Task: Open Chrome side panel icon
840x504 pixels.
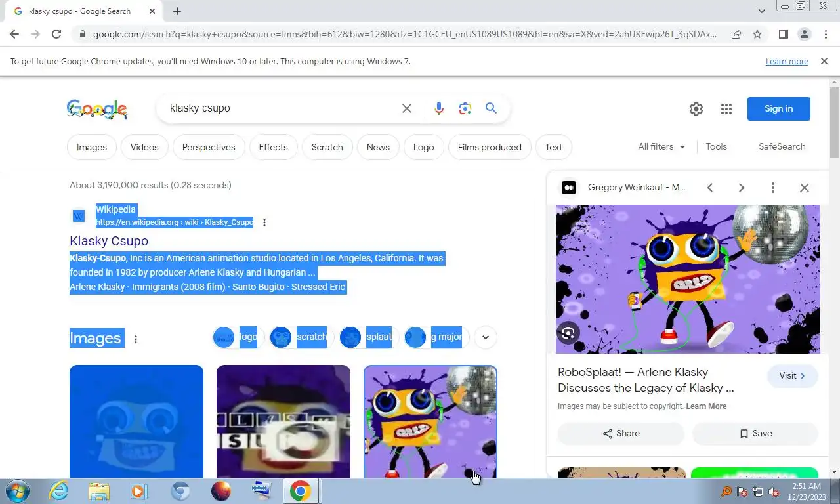Action: (x=783, y=34)
